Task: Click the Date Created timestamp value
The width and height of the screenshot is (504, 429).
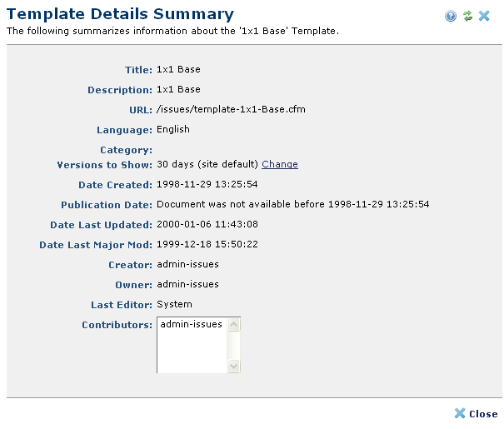Action: click(207, 184)
